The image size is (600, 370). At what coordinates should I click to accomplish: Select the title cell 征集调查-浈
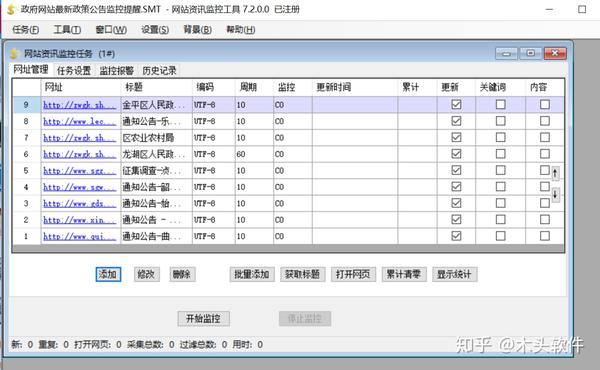(x=157, y=171)
